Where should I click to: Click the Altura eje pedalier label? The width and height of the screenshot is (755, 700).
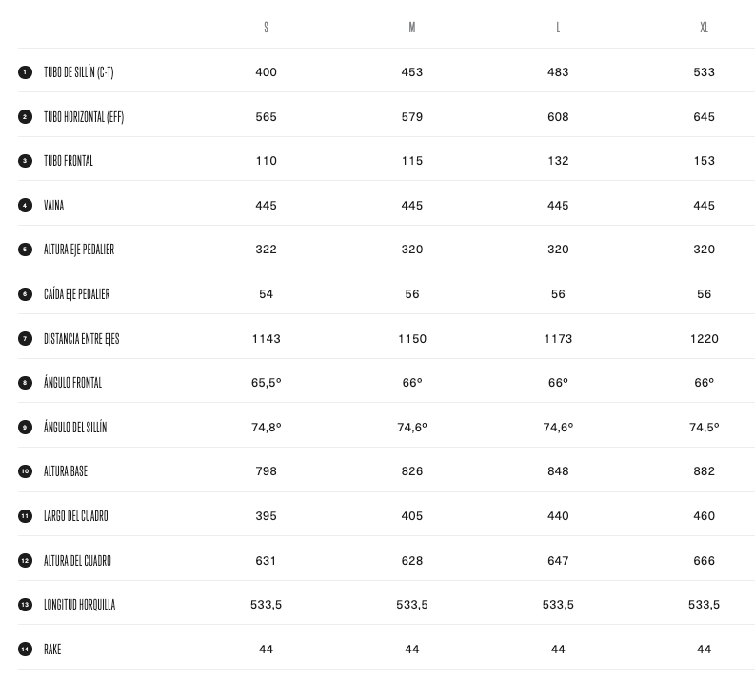[79, 250]
